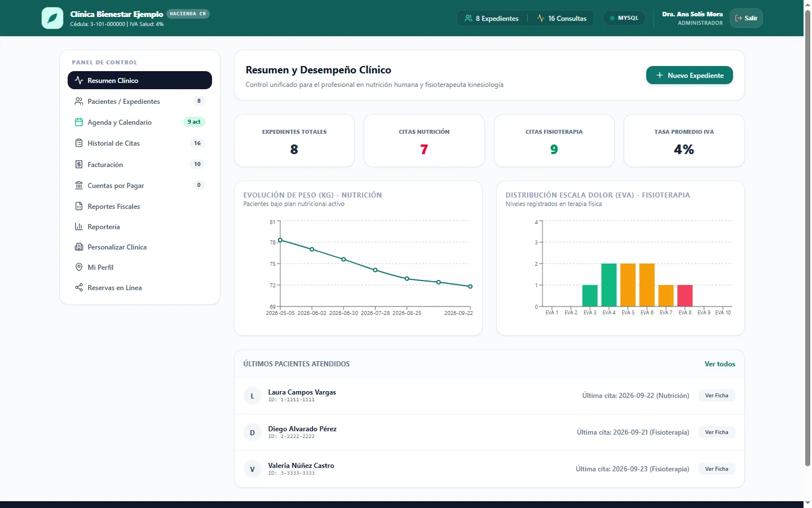Image resolution: width=812 pixels, height=508 pixels.
Task: Click the red EVA 8 bar
Action: [x=685, y=296]
